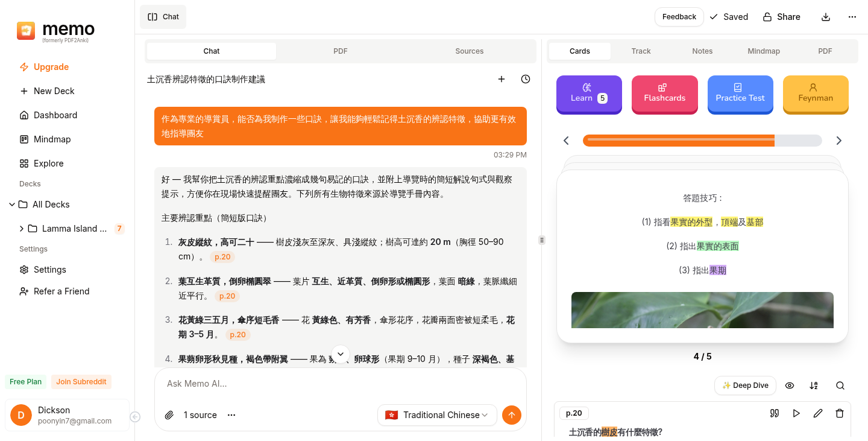Send message with orange arrow button
The width and height of the screenshot is (868, 441).
[511, 415]
